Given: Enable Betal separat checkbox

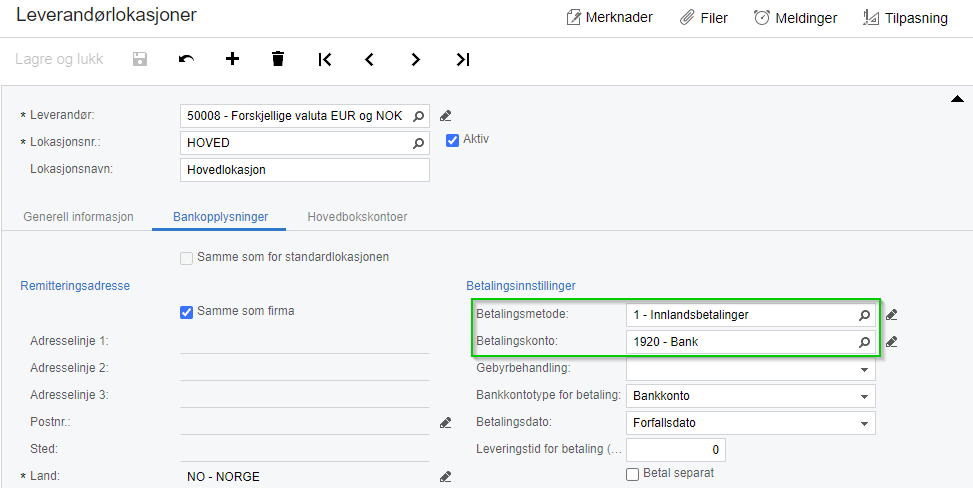Looking at the screenshot, I should click(632, 474).
